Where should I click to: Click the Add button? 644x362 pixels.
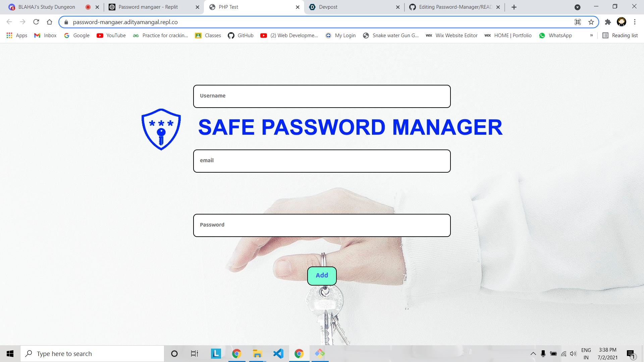click(x=322, y=276)
